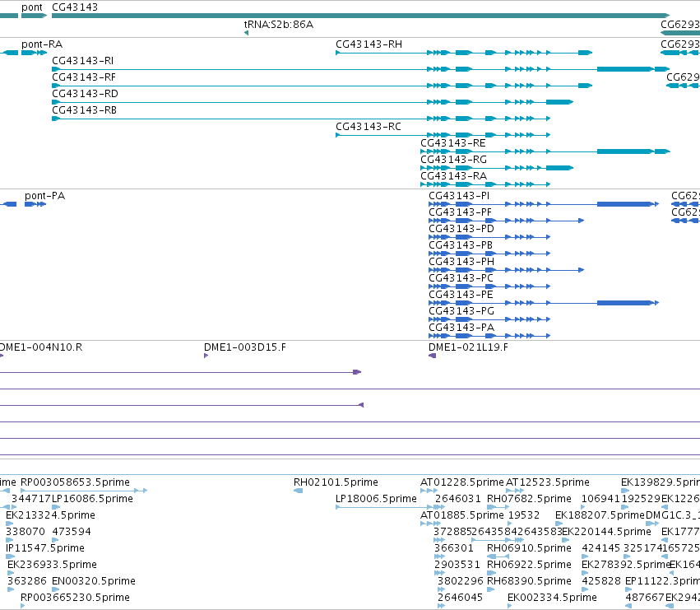Click the EK278392.5prime EST label
700x610 pixels.
[626, 565]
